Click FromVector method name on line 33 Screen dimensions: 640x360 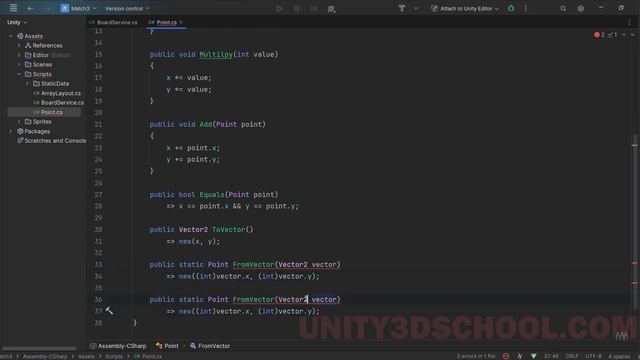click(253, 264)
